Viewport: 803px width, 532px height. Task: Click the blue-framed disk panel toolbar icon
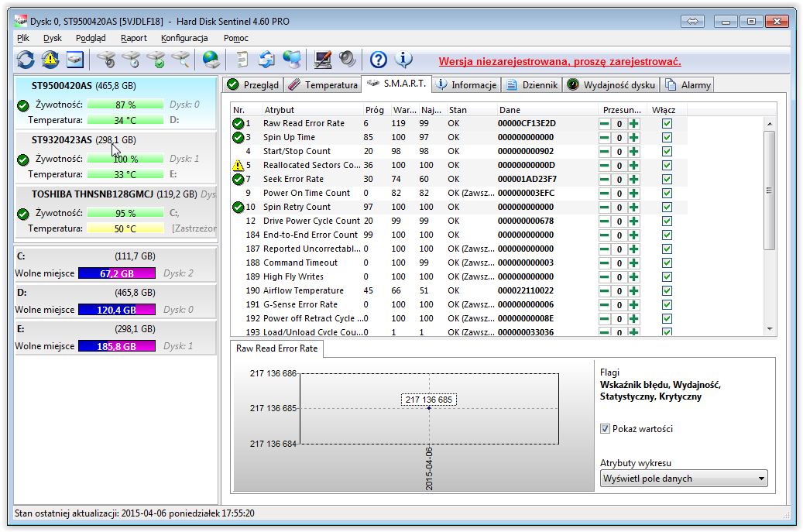coord(75,60)
